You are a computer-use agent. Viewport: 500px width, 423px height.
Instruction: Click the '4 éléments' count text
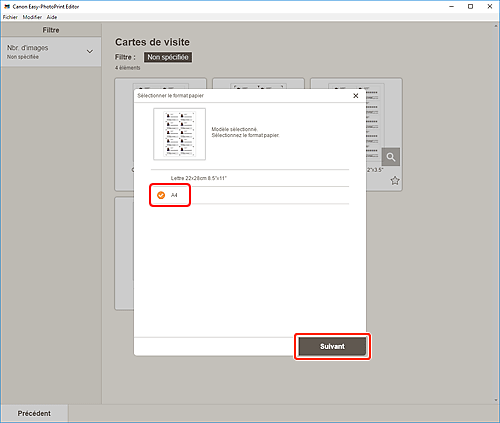pos(128,68)
